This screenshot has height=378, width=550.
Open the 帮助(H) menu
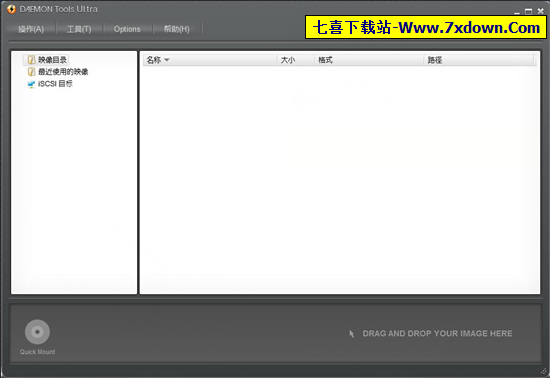177,29
